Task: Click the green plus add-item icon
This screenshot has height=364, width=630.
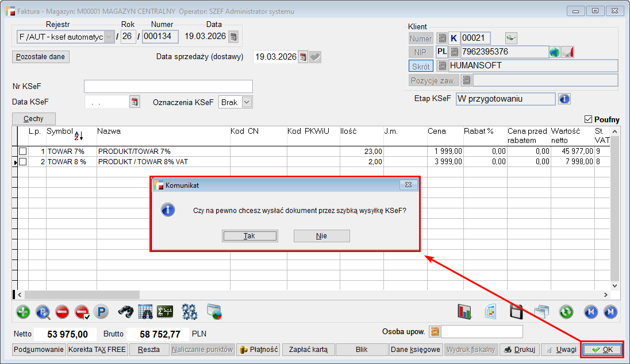Action: pos(23,312)
